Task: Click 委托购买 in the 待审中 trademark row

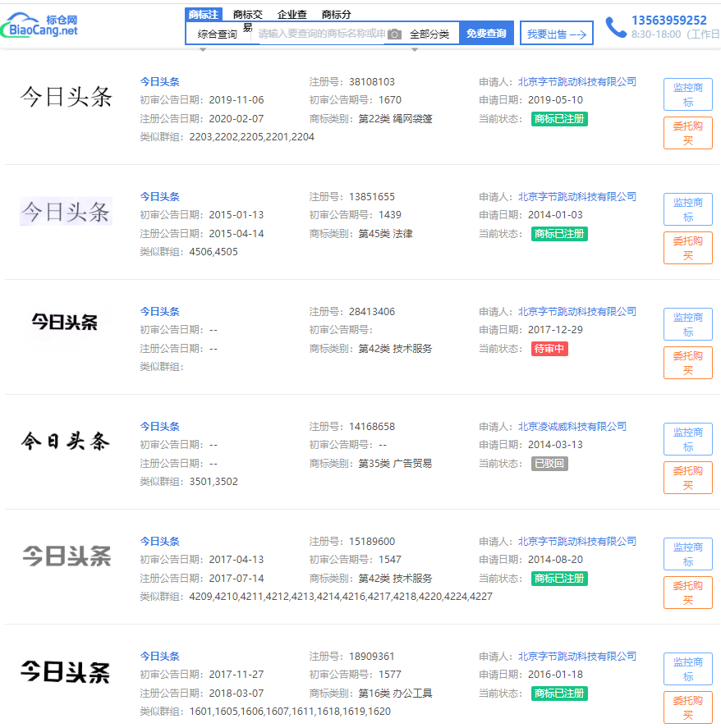Action: (688, 363)
